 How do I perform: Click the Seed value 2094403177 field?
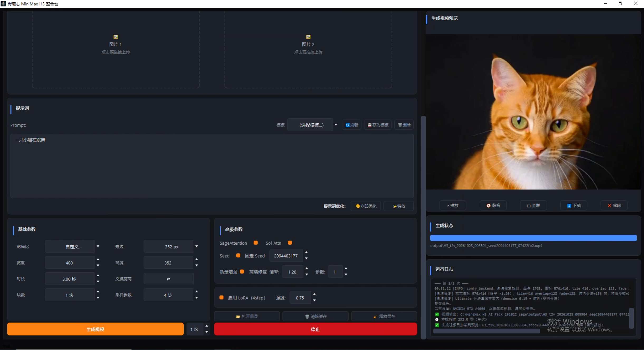point(286,256)
